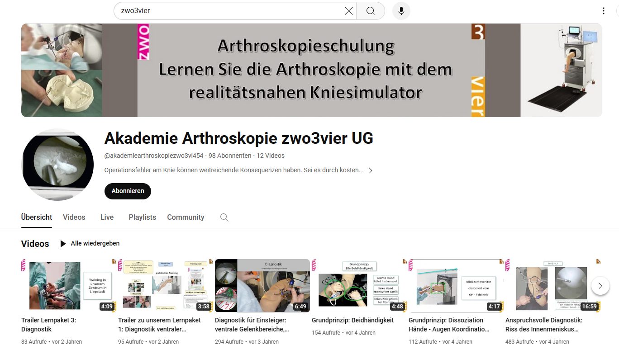Screen dimensions: 619x364
Task: Click the play icon next to Alle wiedergeben
Action: pos(63,244)
